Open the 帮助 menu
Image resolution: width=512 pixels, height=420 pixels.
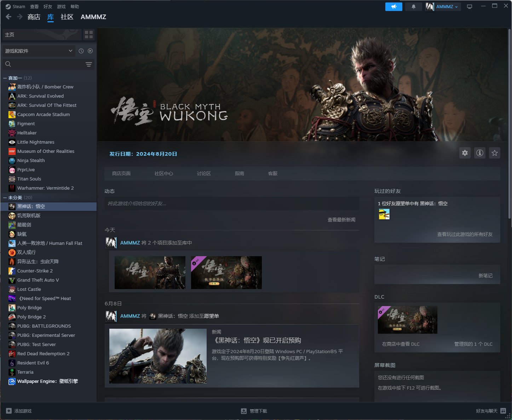[75, 6]
